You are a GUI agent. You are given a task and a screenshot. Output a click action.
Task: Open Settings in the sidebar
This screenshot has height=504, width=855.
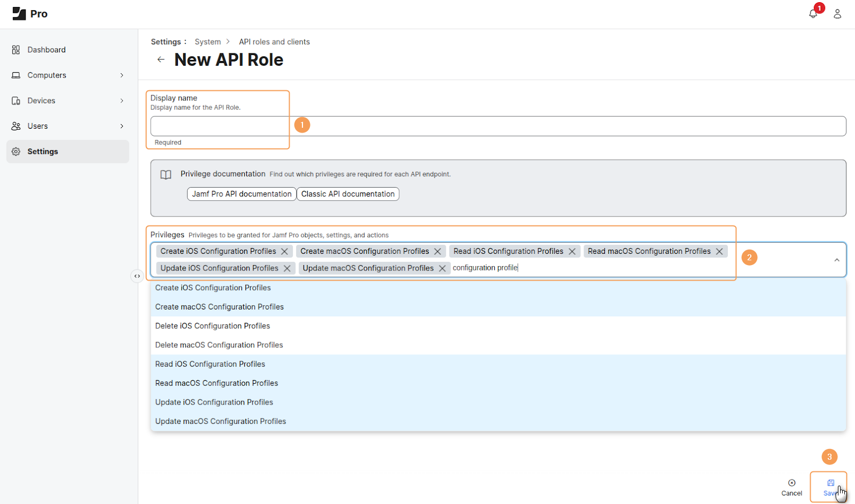pyautogui.click(x=43, y=152)
